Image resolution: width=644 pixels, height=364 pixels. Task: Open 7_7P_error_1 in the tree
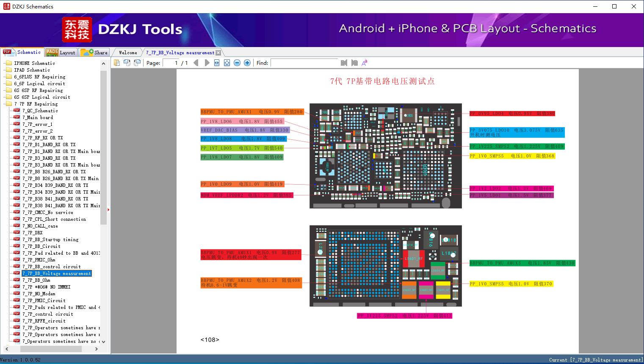[x=37, y=124]
